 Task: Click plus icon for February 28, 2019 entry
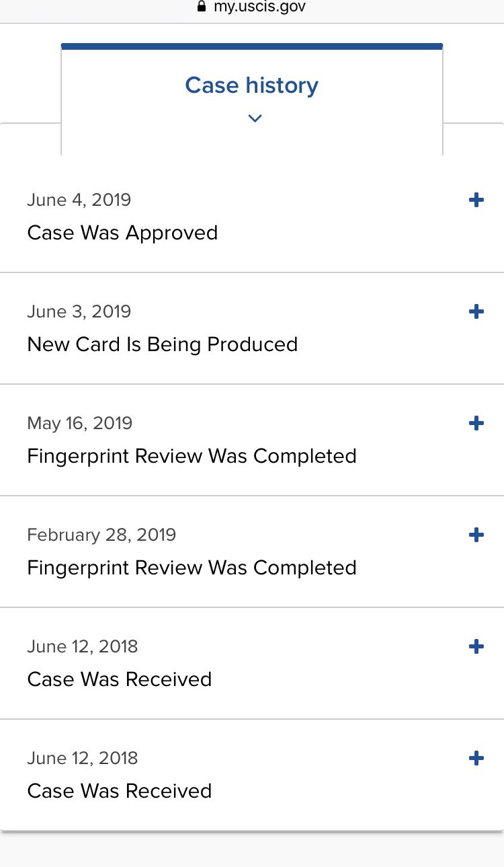(x=476, y=535)
